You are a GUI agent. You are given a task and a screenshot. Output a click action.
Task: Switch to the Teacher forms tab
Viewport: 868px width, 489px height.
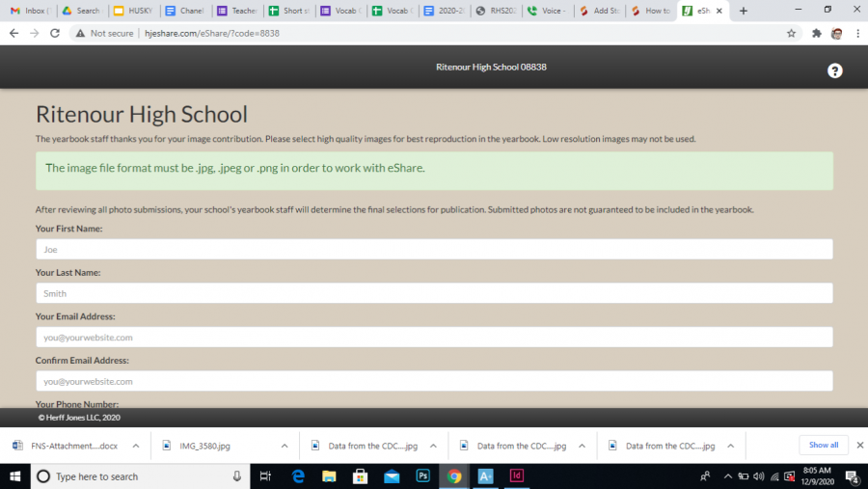[x=237, y=11]
